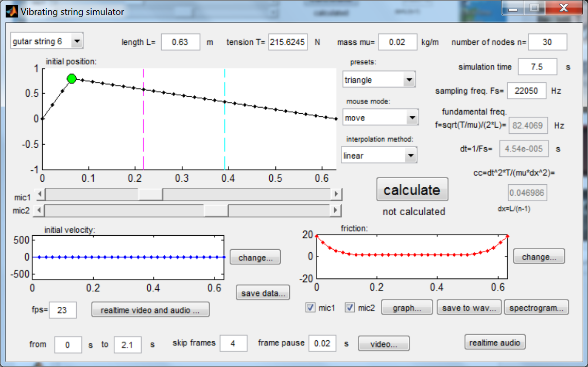Toggle the mic2 checkbox
This screenshot has height=367, width=588.
[x=350, y=308]
